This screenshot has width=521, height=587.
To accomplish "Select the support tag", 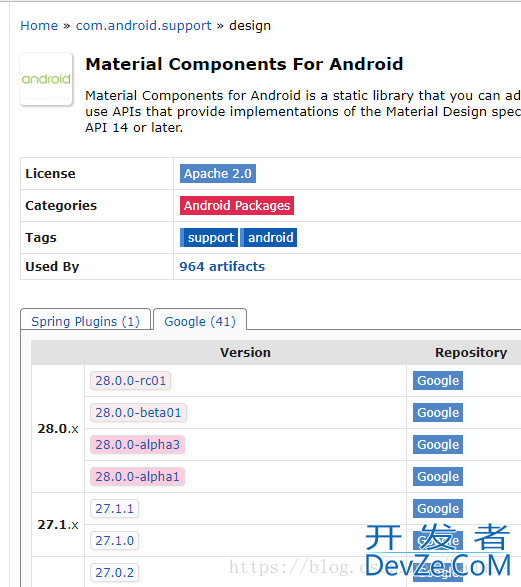I will tap(209, 238).
